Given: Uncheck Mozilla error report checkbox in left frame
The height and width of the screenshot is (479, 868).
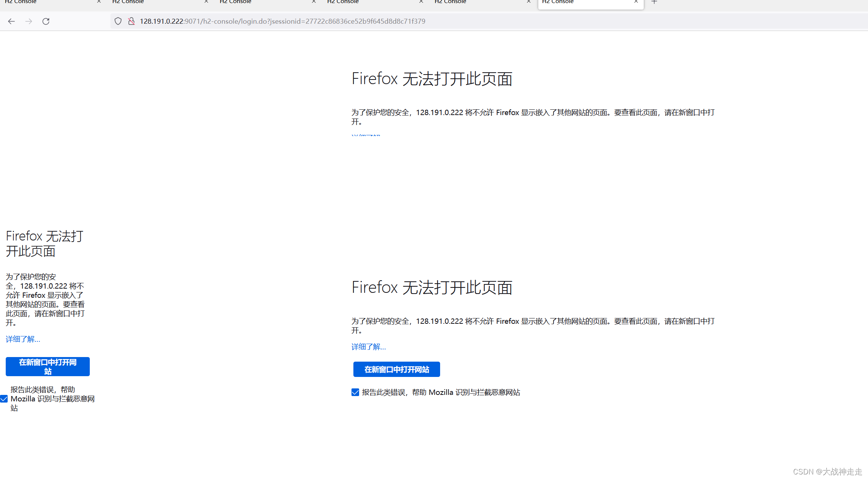Looking at the screenshot, I should pyautogui.click(x=4, y=399).
